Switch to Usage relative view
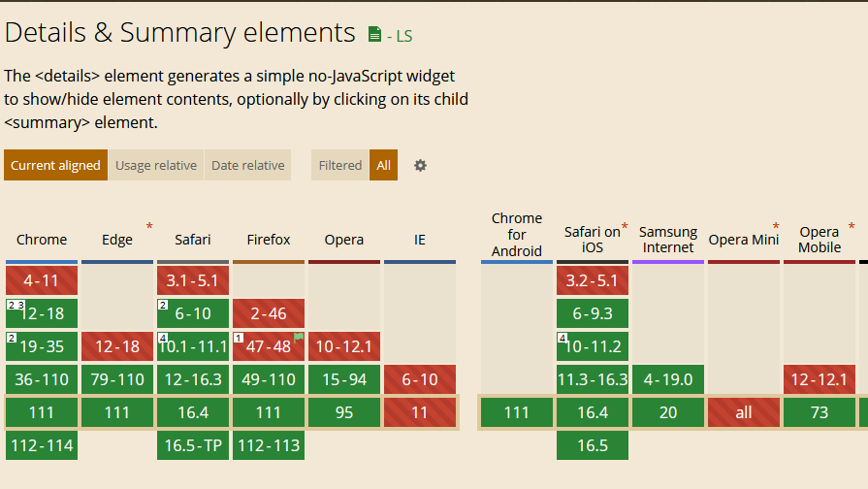The width and height of the screenshot is (868, 489). tap(156, 165)
